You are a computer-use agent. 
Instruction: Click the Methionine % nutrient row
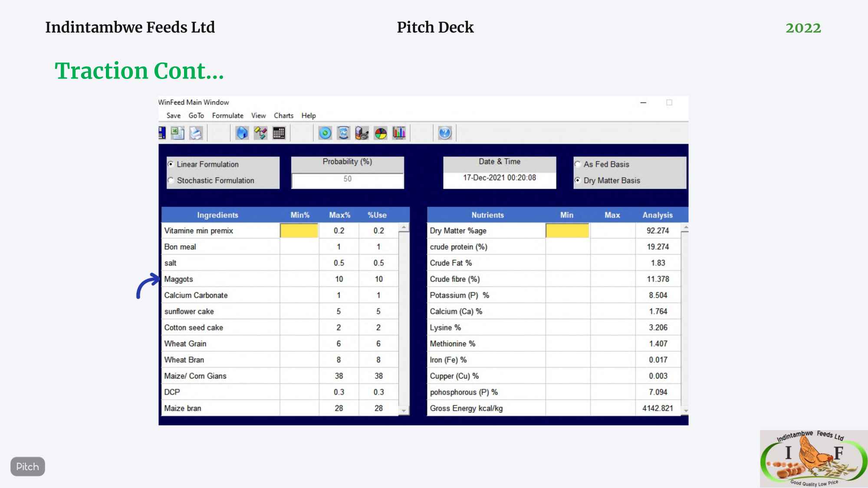554,344
